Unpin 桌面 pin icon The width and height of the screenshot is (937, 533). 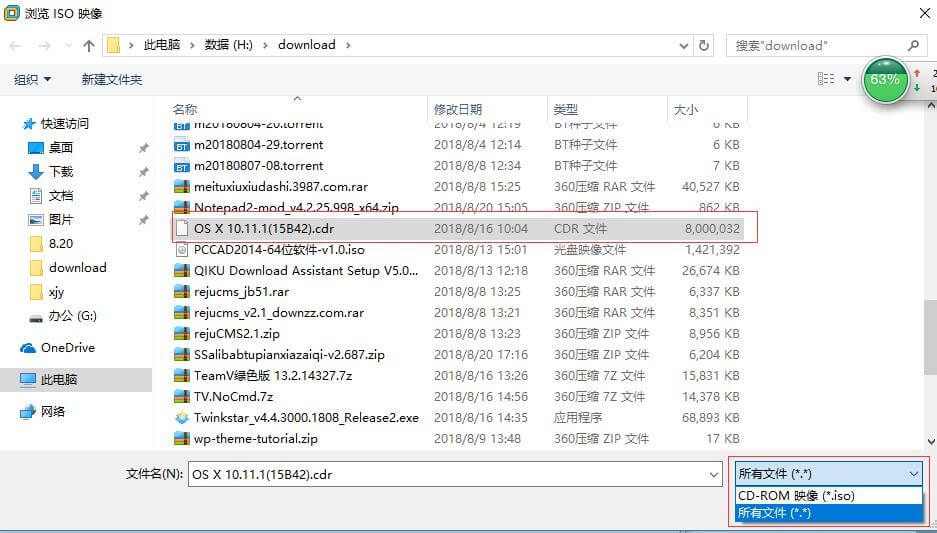click(x=143, y=148)
